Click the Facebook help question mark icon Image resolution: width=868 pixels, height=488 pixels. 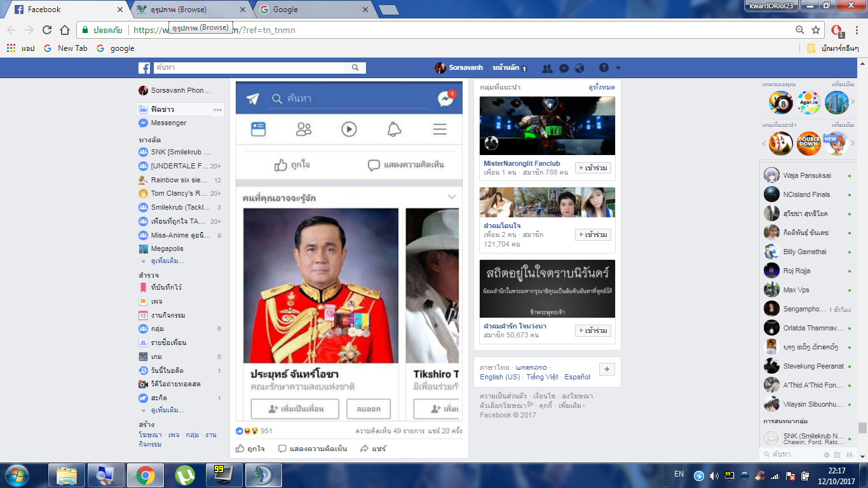coord(604,68)
